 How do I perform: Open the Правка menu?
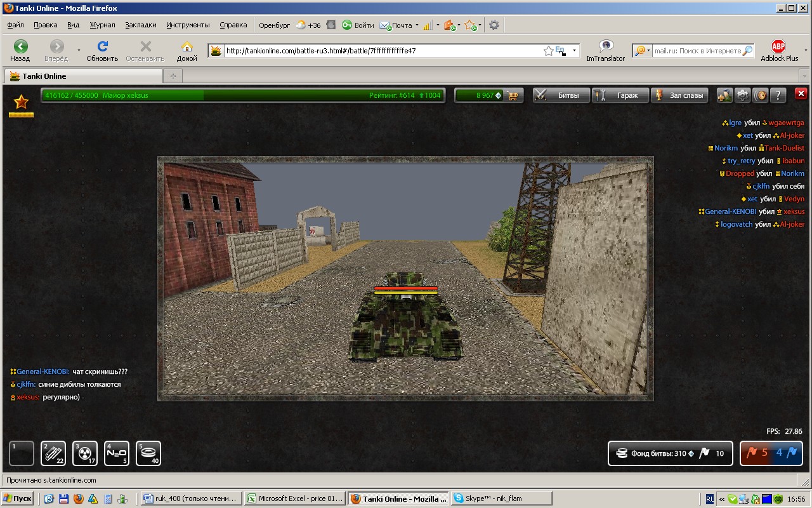pyautogui.click(x=46, y=25)
